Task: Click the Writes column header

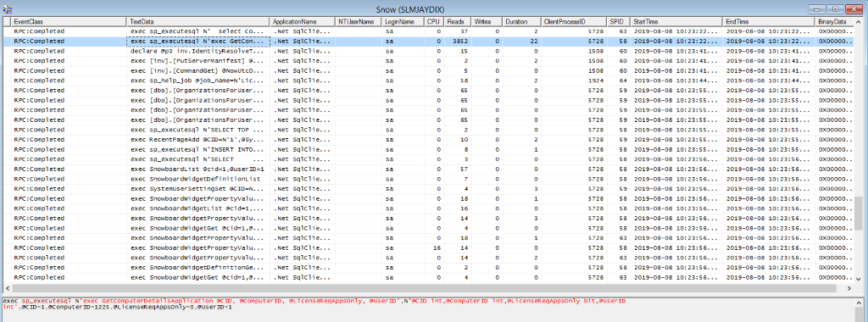Action: (486, 21)
